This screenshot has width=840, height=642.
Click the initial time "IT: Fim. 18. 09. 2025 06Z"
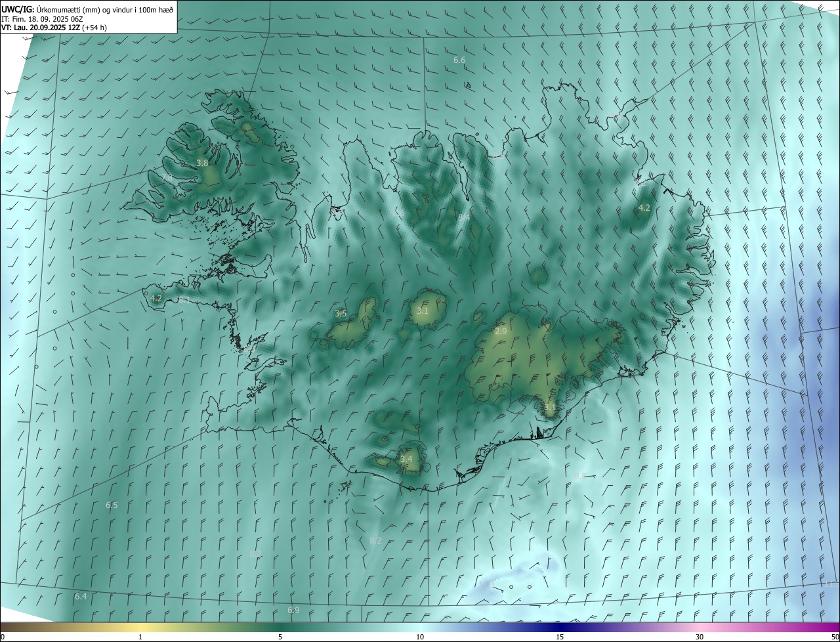43,19
